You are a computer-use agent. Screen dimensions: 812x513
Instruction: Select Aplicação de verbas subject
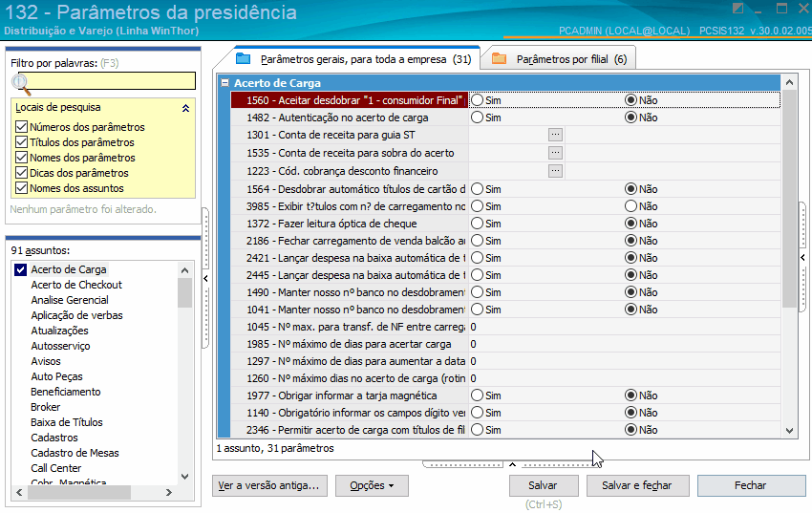tap(76, 315)
